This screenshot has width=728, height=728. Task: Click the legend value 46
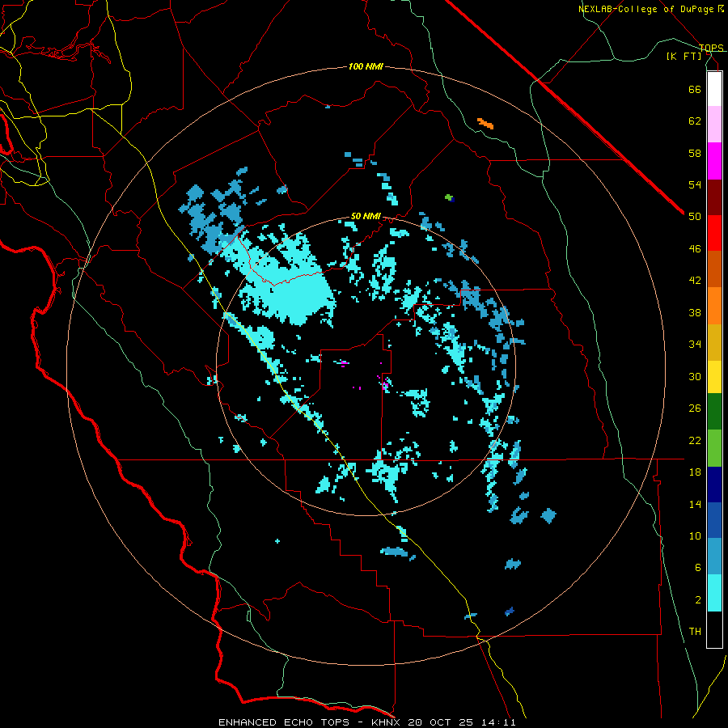click(x=695, y=249)
